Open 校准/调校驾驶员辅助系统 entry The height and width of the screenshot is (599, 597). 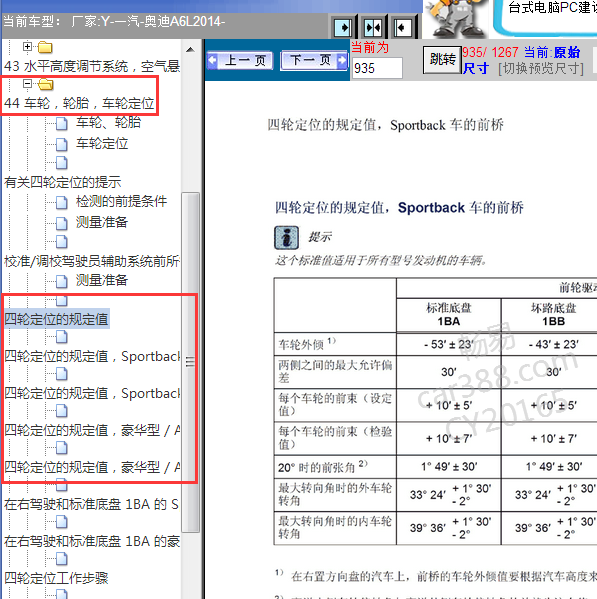(x=92, y=261)
